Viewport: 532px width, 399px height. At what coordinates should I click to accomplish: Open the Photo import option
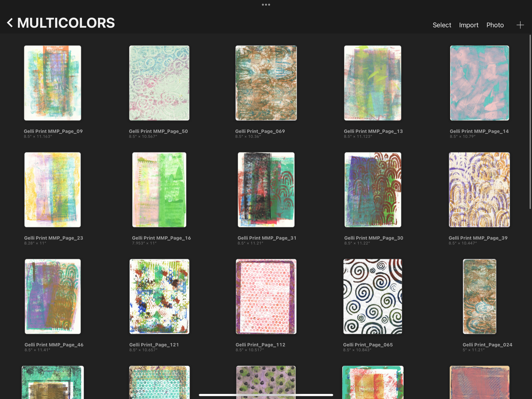point(495,25)
